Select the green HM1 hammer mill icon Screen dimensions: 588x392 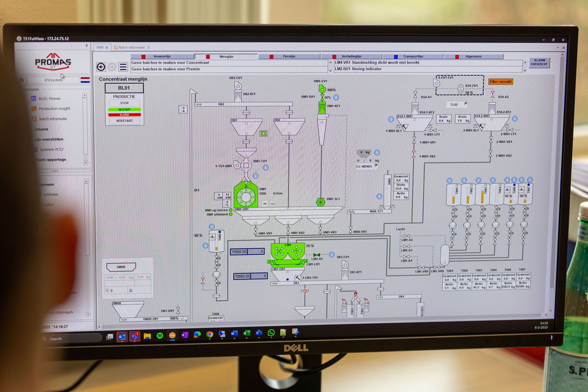point(246,196)
